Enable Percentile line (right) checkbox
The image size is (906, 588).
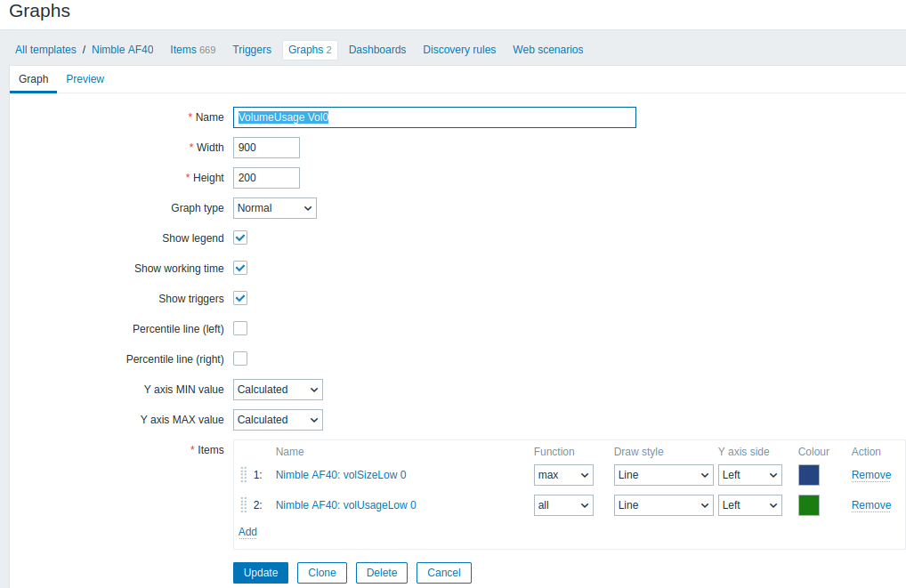[x=240, y=359]
